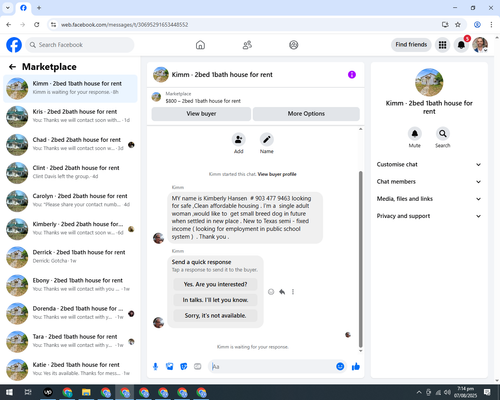Go back using the Marketplace arrow
This screenshot has height=400, width=500.
click(x=13, y=67)
